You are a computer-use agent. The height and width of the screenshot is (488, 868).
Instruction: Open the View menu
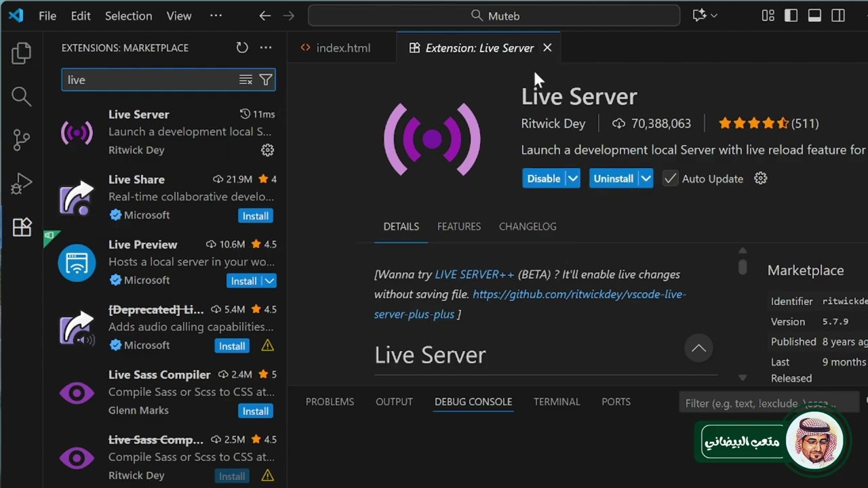[x=179, y=16]
